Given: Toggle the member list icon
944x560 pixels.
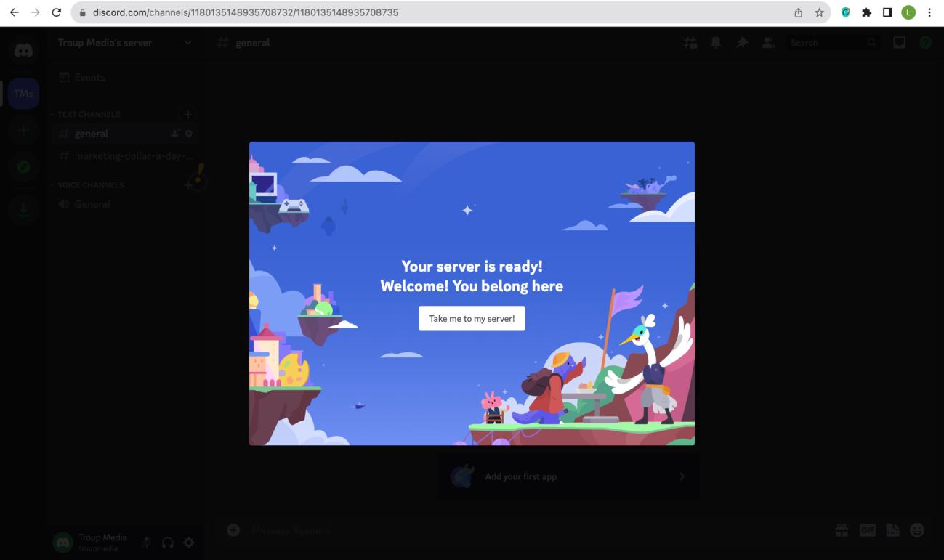Looking at the screenshot, I should [x=767, y=43].
